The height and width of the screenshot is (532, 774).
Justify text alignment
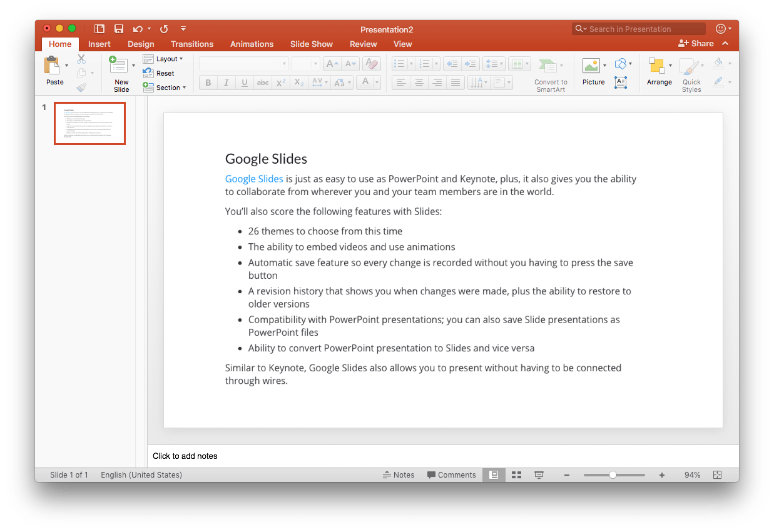pyautogui.click(x=456, y=83)
